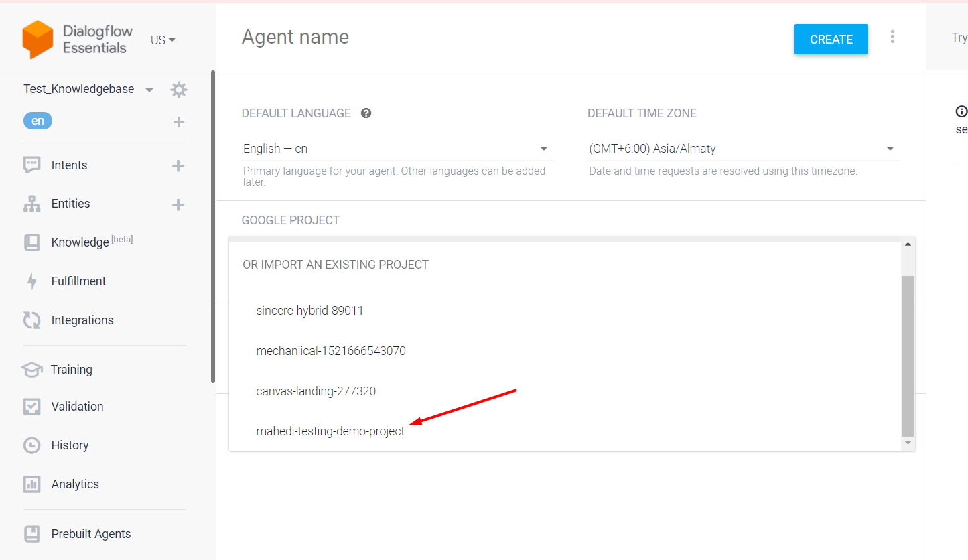Image resolution: width=968 pixels, height=560 pixels.
Task: Open the History section
Action: click(x=70, y=445)
